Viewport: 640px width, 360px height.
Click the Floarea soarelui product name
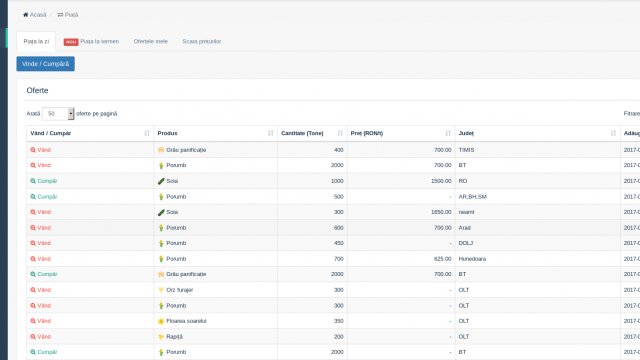(x=186, y=321)
